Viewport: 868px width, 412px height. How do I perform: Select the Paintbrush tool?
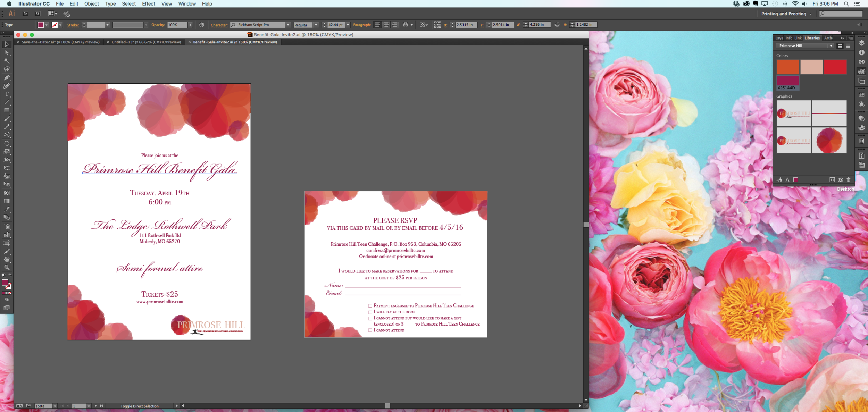point(7,119)
